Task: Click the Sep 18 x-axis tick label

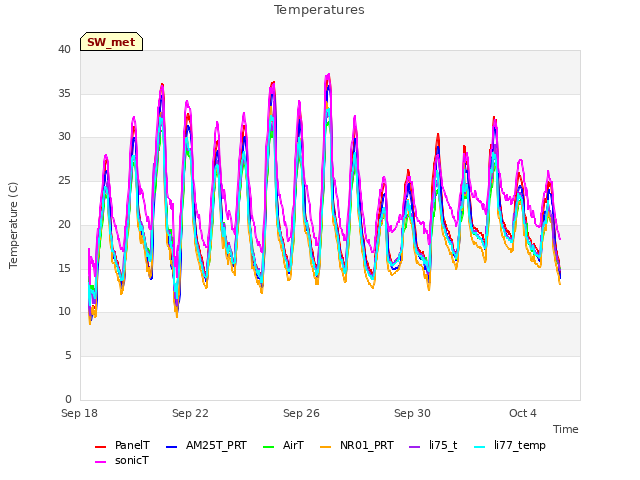Action: point(80,413)
